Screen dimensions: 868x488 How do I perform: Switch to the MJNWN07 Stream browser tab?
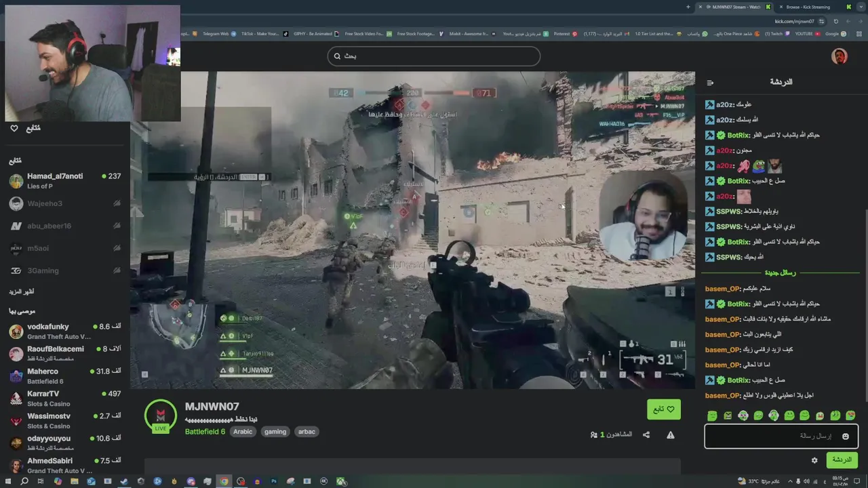(x=735, y=7)
